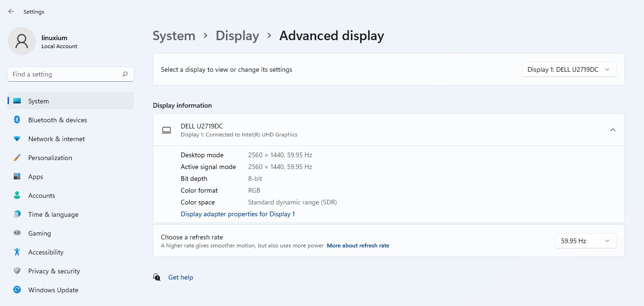Go to the Windows Update page
Viewport: 644px width, 306px height.
point(53,290)
